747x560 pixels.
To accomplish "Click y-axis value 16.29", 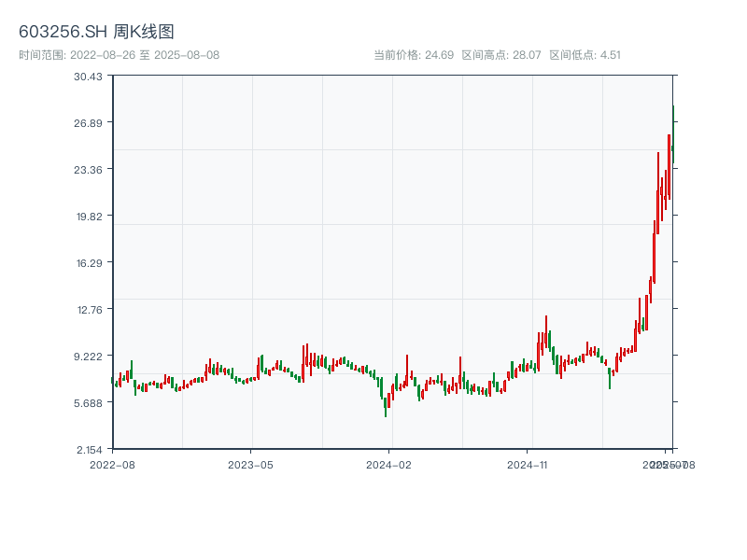I will click(x=89, y=263).
